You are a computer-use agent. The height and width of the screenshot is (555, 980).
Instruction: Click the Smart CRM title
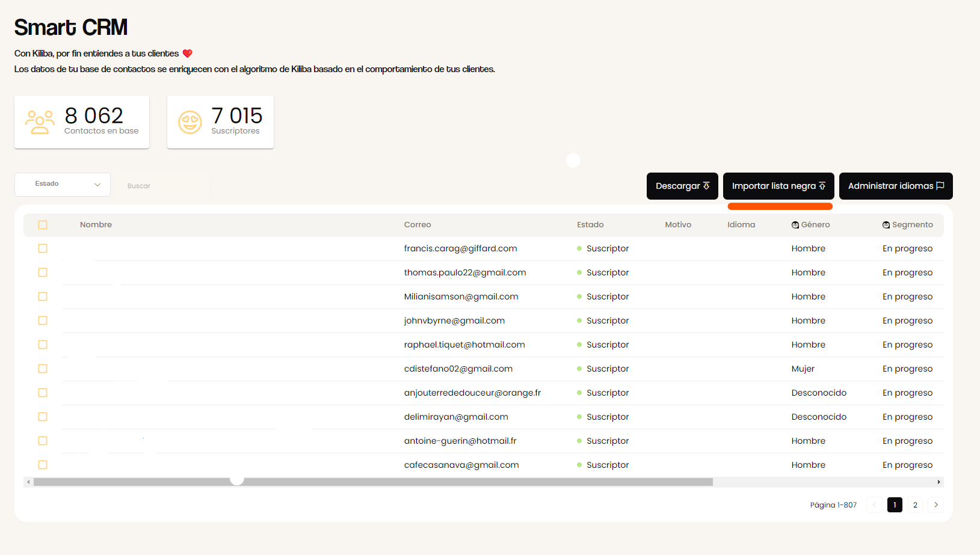(x=71, y=27)
